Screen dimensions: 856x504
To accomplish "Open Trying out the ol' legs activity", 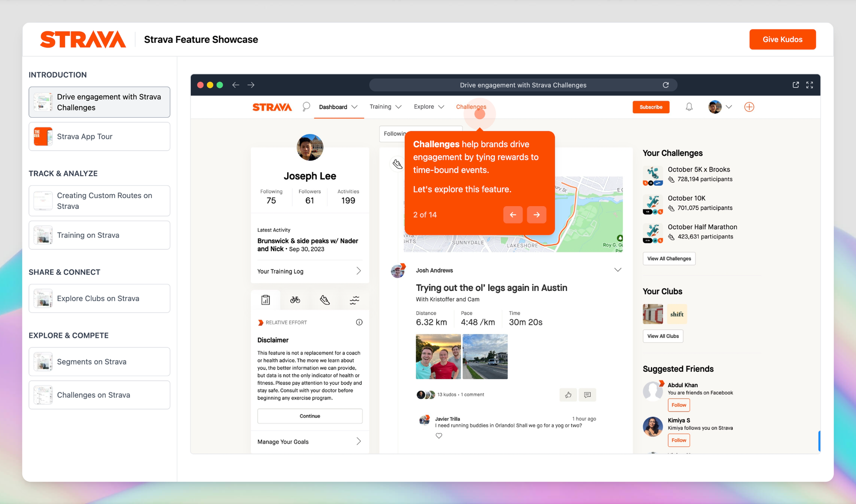I will coord(491,288).
